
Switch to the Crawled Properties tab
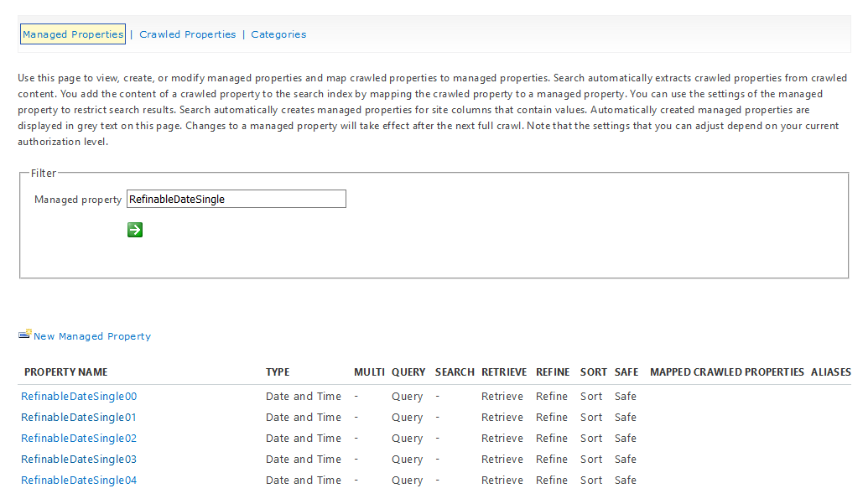[x=187, y=34]
